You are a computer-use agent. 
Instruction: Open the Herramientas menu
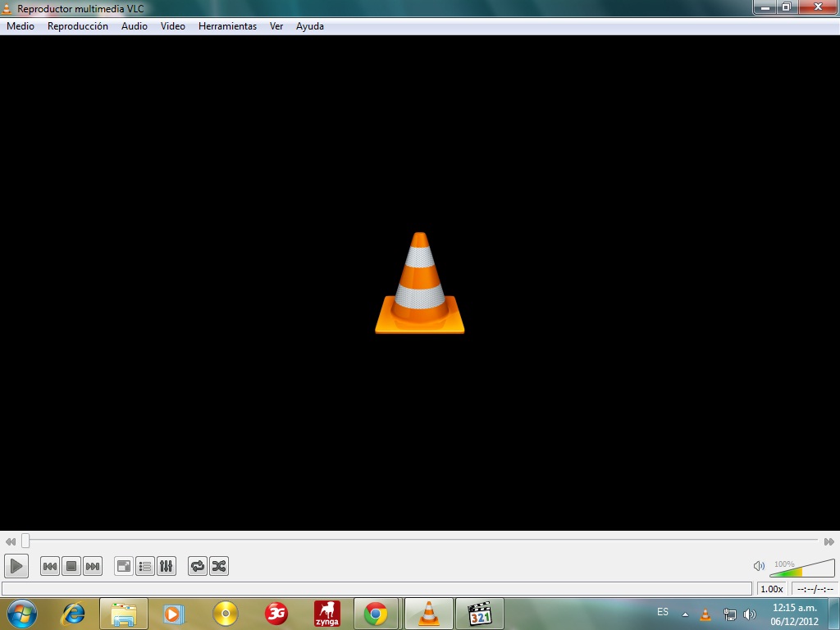[228, 26]
